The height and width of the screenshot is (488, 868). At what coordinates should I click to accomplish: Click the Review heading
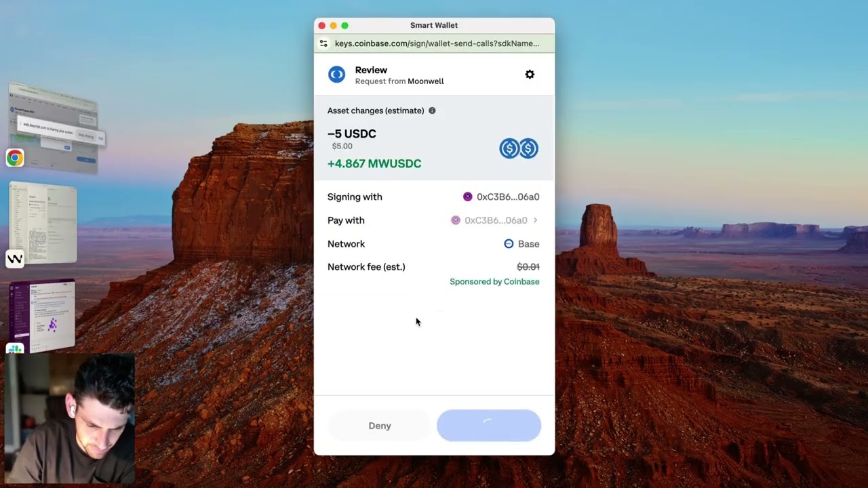371,70
